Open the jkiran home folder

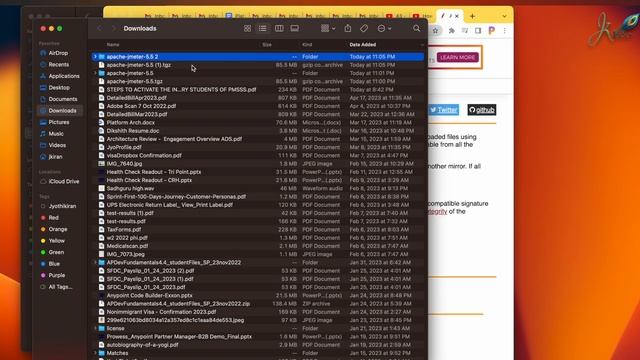55,157
